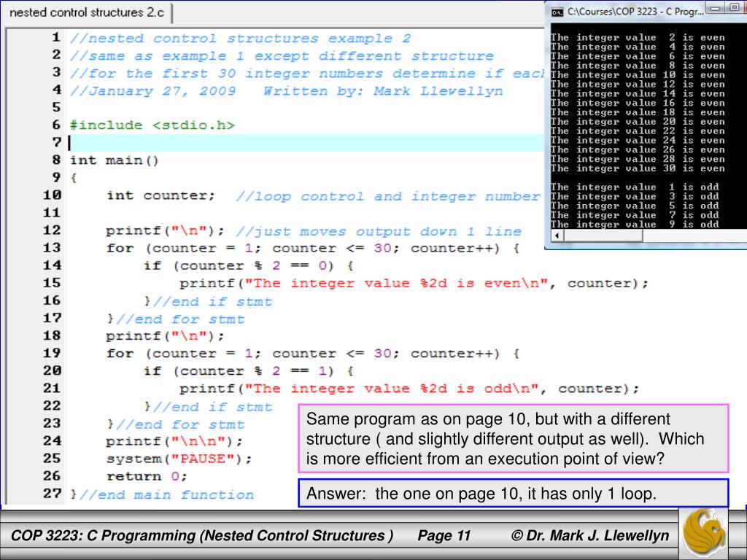The height and width of the screenshot is (560, 747).
Task: Click the '//end for stmt' comment on line 17
Action: (180, 319)
